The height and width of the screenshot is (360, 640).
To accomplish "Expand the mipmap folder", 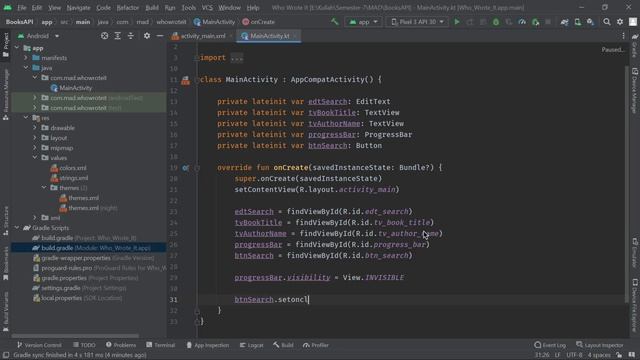I will pos(35,148).
